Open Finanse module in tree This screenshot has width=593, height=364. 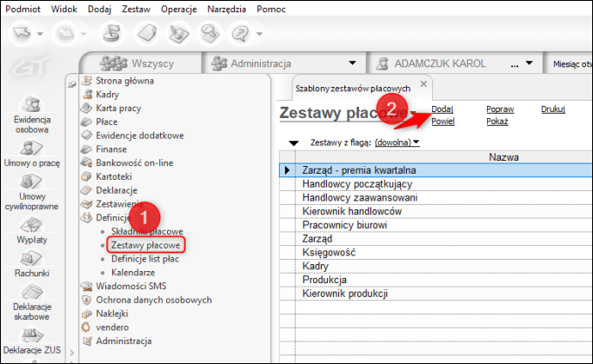(111, 149)
